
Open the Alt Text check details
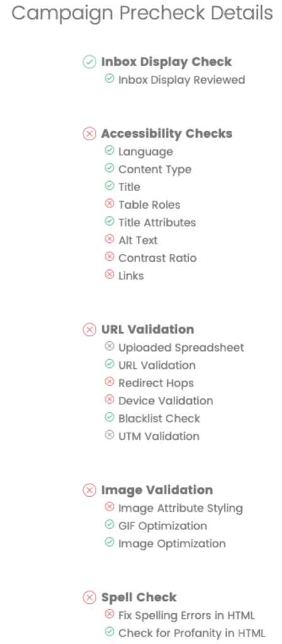[x=138, y=240]
